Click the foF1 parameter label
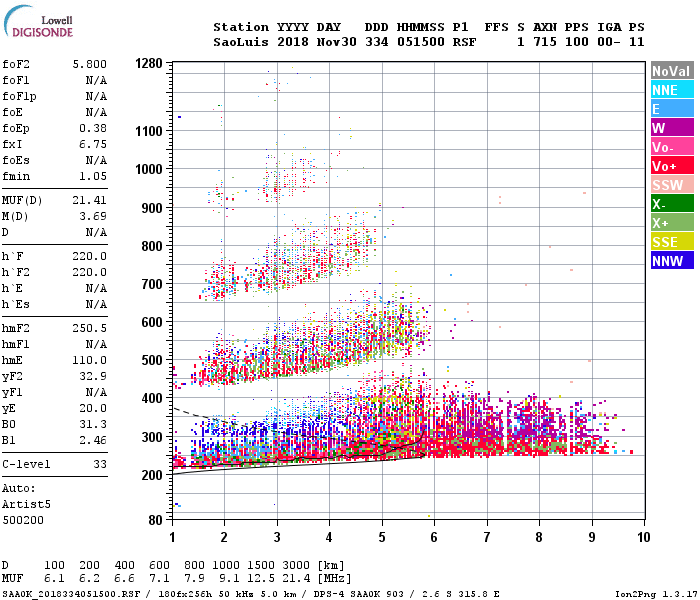The image size is (700, 600). click(x=16, y=80)
